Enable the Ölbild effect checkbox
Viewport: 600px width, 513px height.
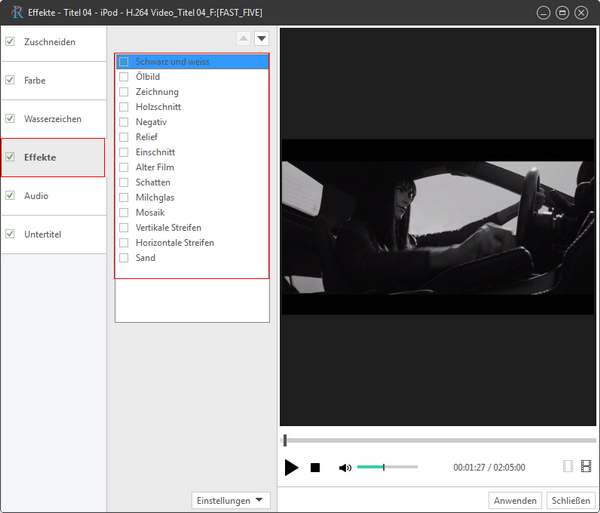[124, 77]
